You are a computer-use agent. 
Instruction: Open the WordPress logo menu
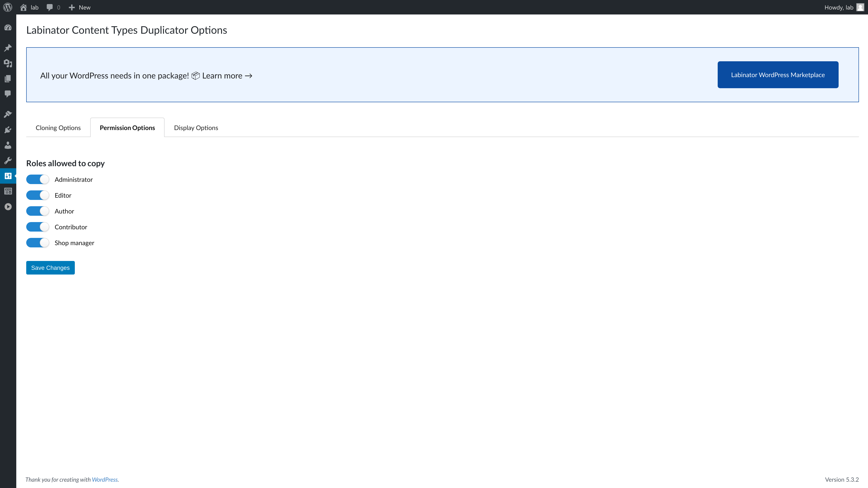point(8,7)
